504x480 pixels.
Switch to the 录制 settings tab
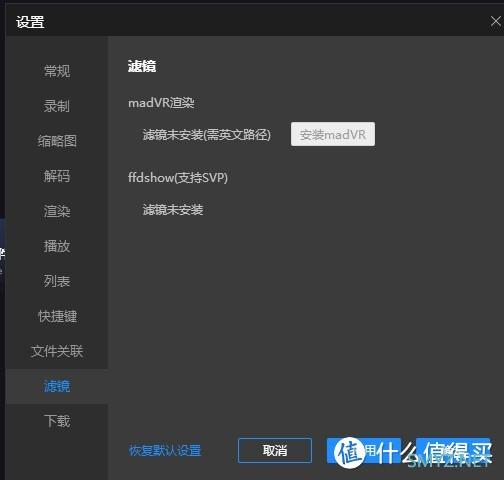pos(57,106)
